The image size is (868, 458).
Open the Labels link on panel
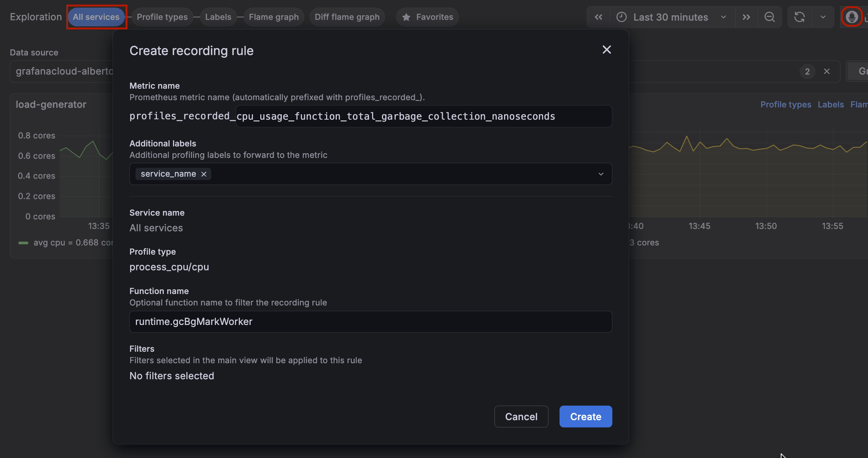click(830, 105)
